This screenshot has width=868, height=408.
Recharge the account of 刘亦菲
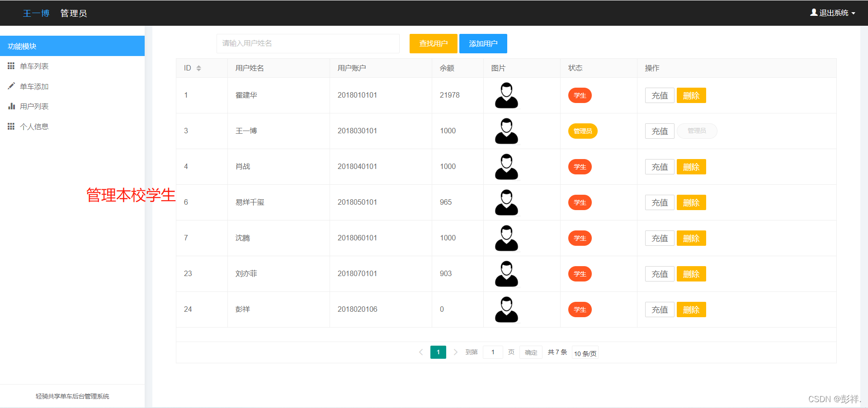pyautogui.click(x=660, y=274)
